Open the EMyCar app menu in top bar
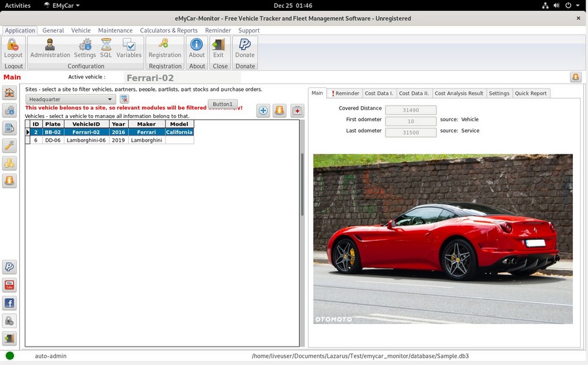 [x=62, y=5]
